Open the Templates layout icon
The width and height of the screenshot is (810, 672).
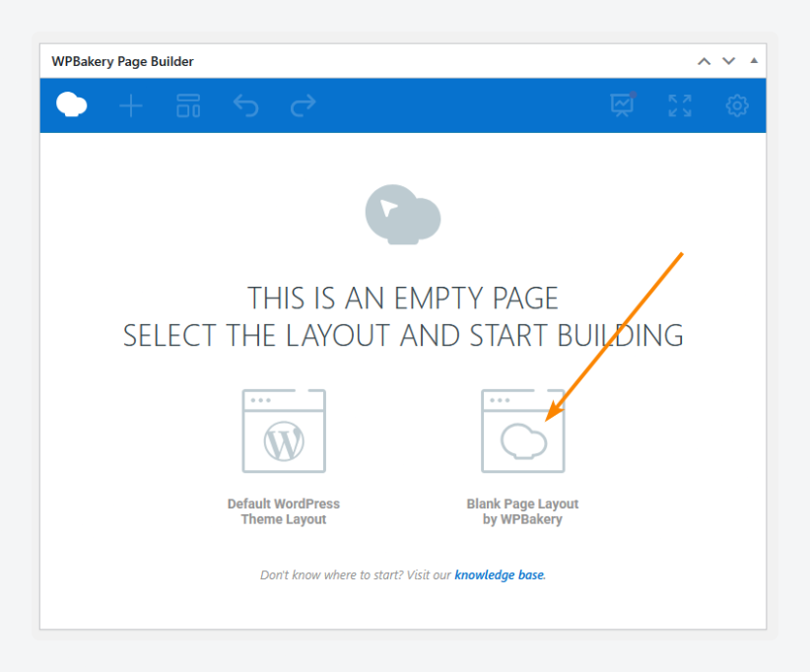(188, 105)
